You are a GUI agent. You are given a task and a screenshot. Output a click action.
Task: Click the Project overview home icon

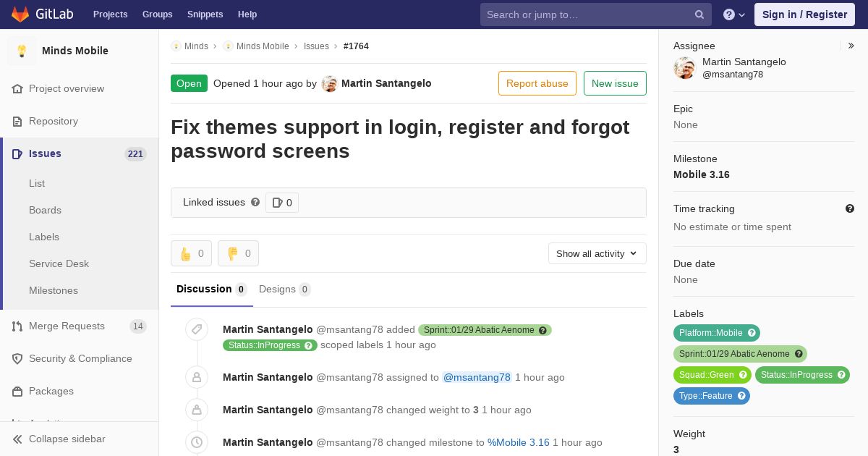(x=17, y=88)
